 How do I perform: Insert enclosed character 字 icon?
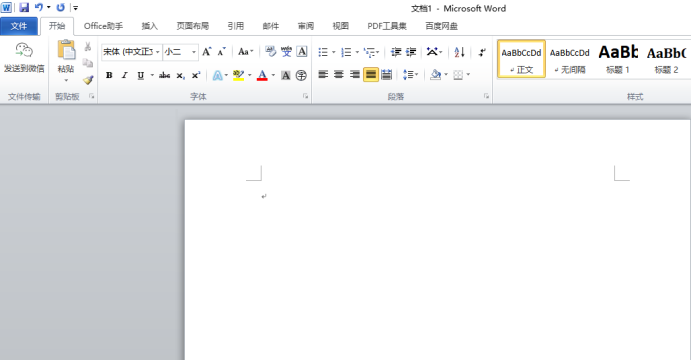tap(301, 75)
